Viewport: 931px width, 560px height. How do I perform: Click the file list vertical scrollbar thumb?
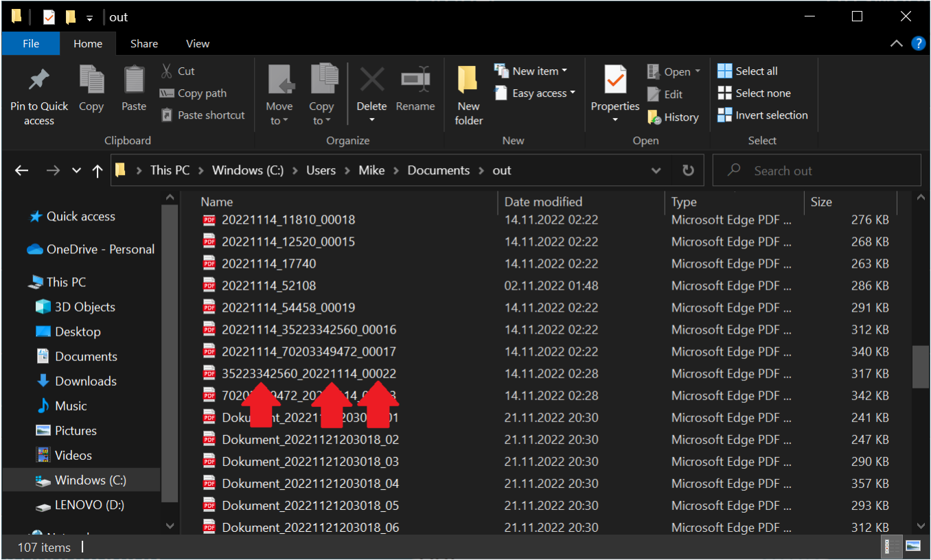tap(920, 367)
